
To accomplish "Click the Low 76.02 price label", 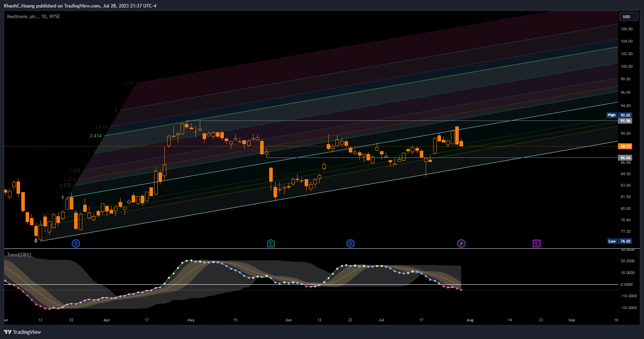I will coord(620,241).
